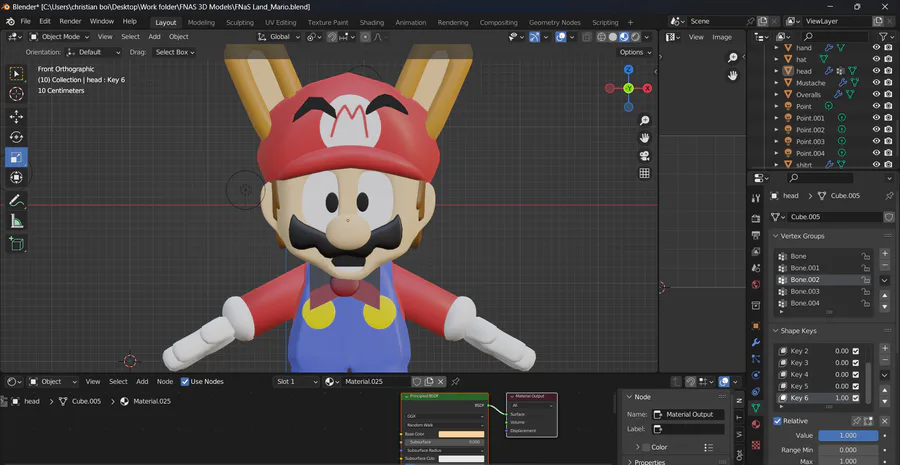Select the Transform tool
The image size is (900, 465).
16,177
